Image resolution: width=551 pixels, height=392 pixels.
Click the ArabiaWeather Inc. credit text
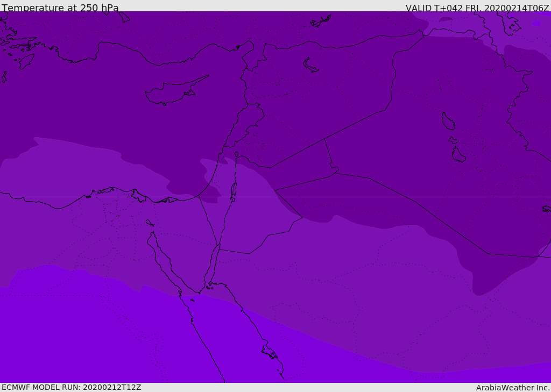[513, 388]
